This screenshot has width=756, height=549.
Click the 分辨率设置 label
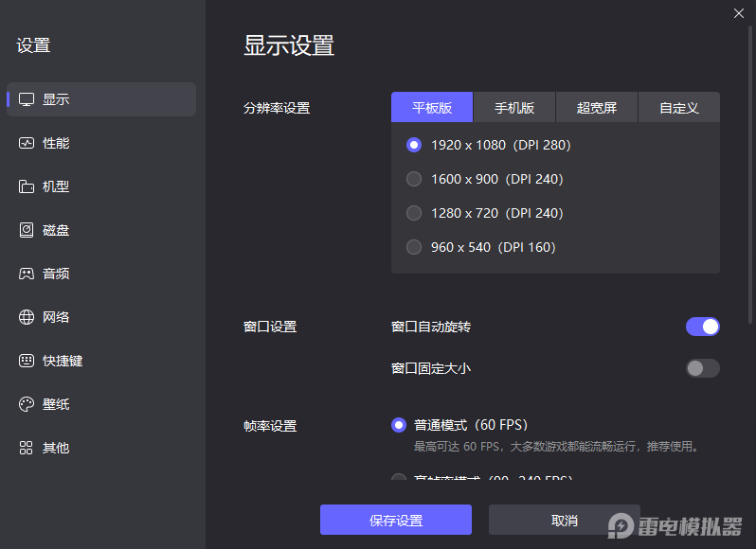point(277,108)
